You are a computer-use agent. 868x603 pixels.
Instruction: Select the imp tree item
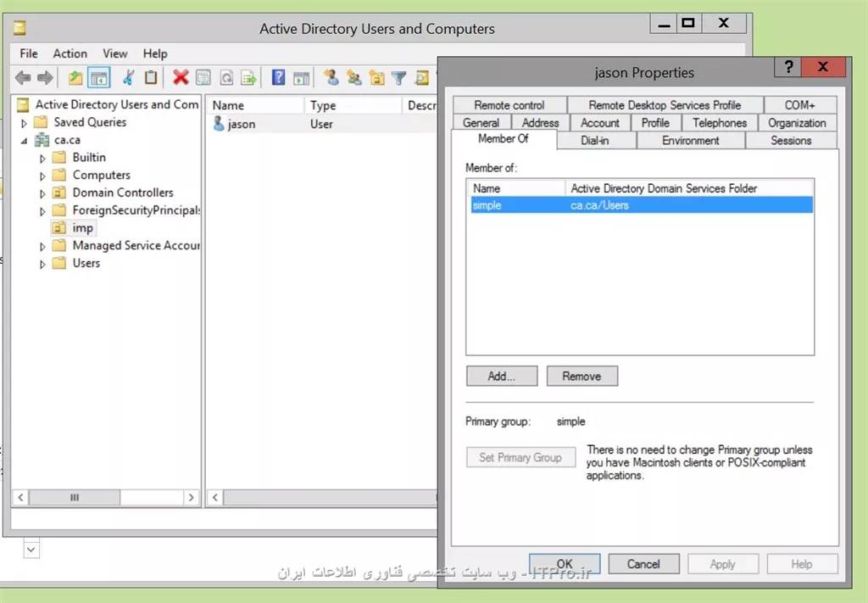[x=73, y=227]
